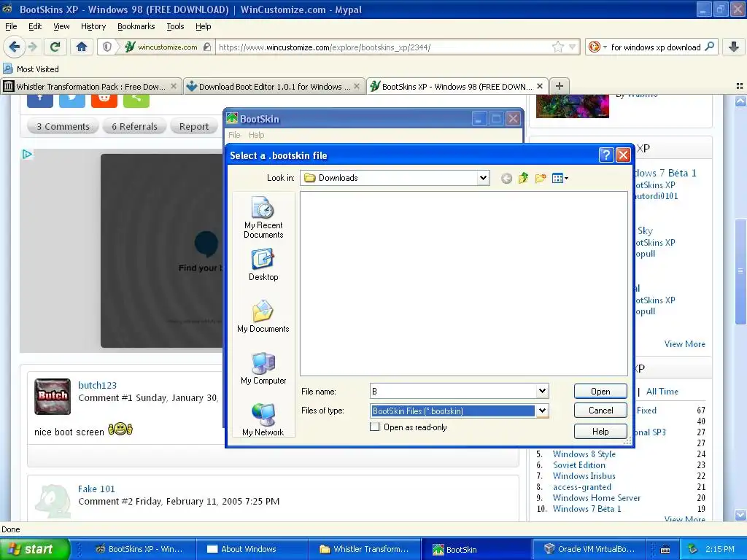Open the tab list icon
747x560 pixels.
click(740, 86)
